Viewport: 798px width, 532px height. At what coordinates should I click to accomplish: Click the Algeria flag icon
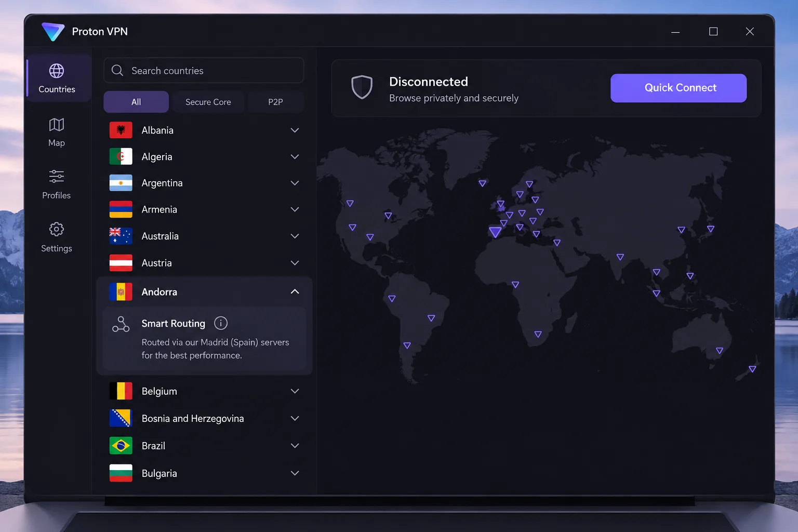(x=121, y=156)
